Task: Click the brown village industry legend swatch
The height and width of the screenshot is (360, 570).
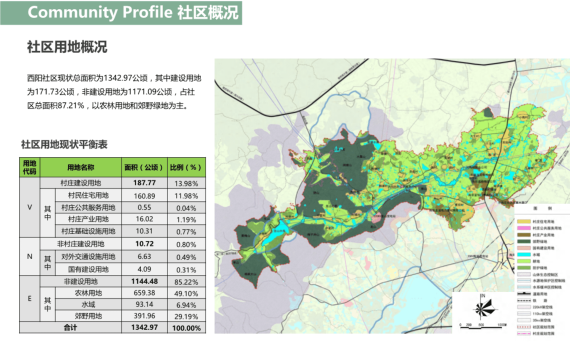Action: point(523,235)
